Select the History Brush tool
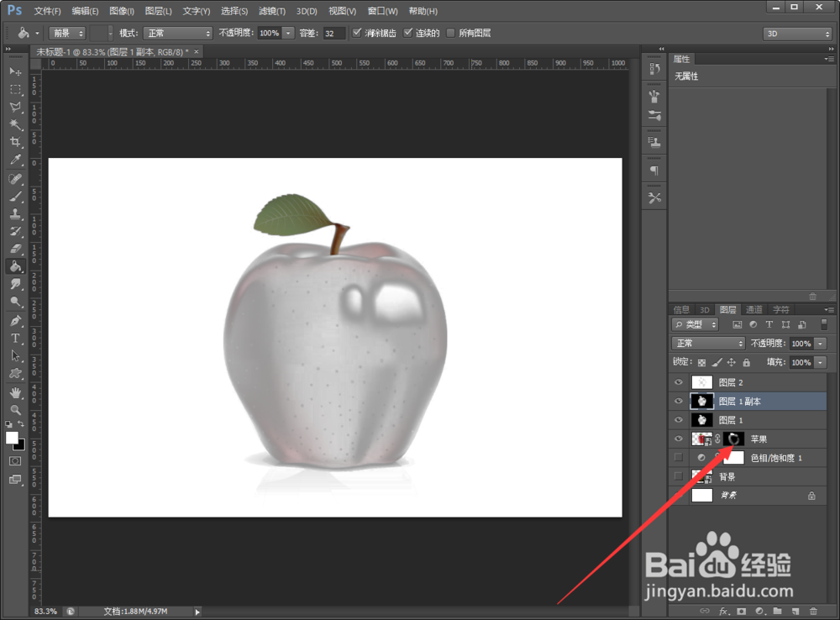The width and height of the screenshot is (840, 620). point(15,232)
